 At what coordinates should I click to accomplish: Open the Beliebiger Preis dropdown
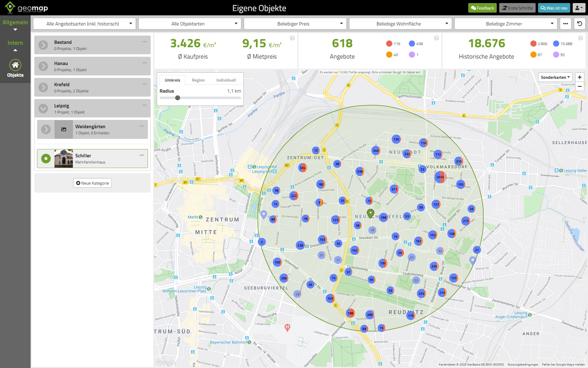coord(293,24)
